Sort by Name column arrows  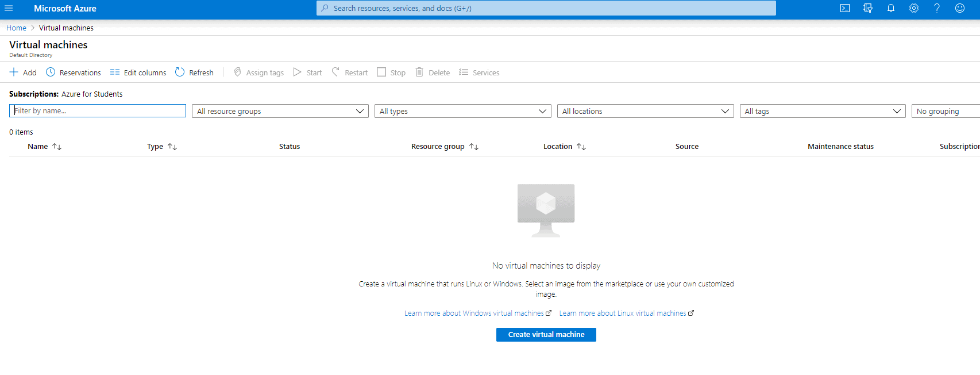57,147
